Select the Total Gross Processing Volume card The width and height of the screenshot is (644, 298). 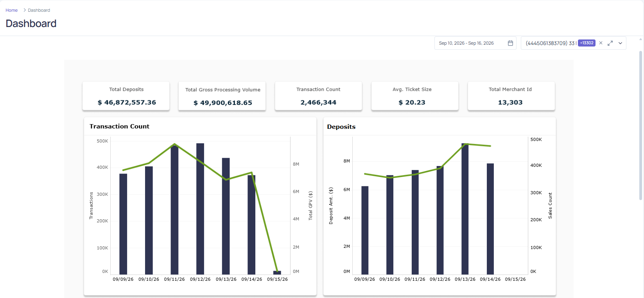click(222, 96)
